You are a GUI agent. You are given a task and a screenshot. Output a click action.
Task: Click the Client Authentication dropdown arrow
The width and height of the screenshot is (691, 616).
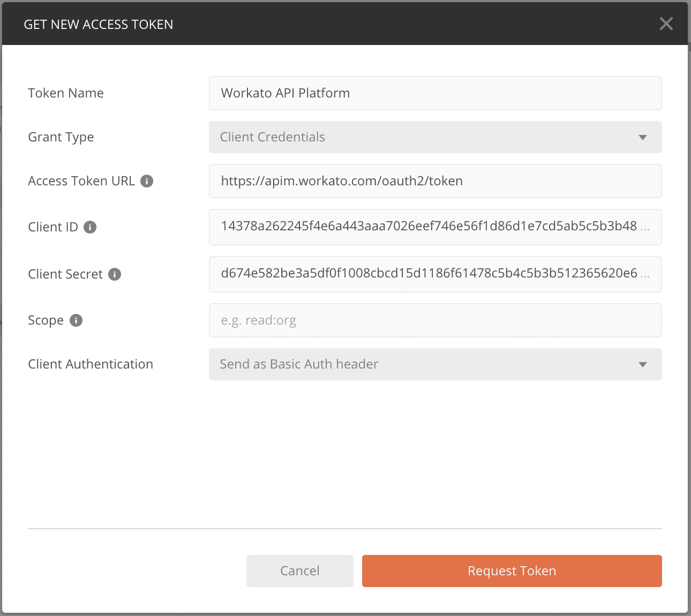coord(642,364)
